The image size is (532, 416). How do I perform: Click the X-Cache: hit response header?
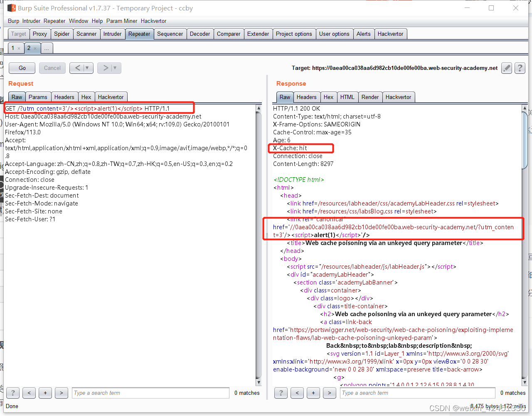[x=290, y=148]
